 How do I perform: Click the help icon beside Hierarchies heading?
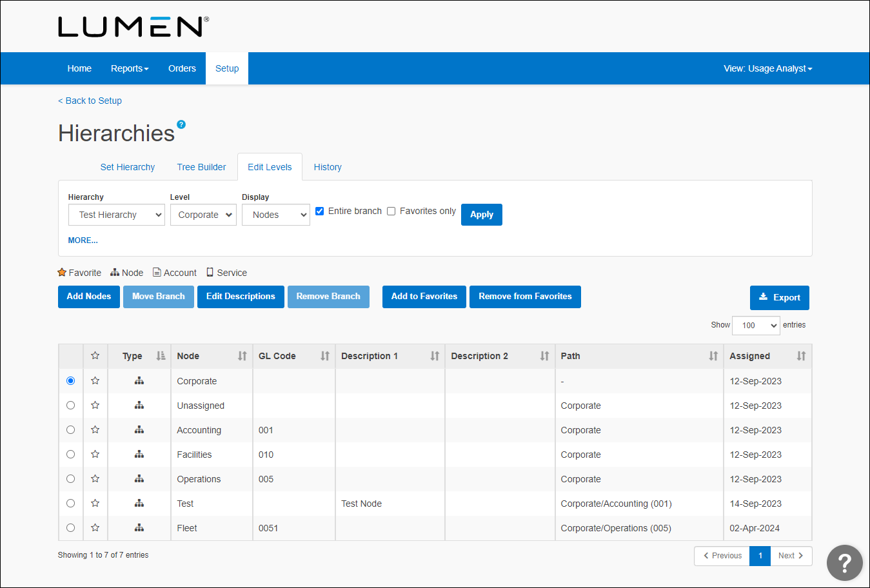click(181, 124)
